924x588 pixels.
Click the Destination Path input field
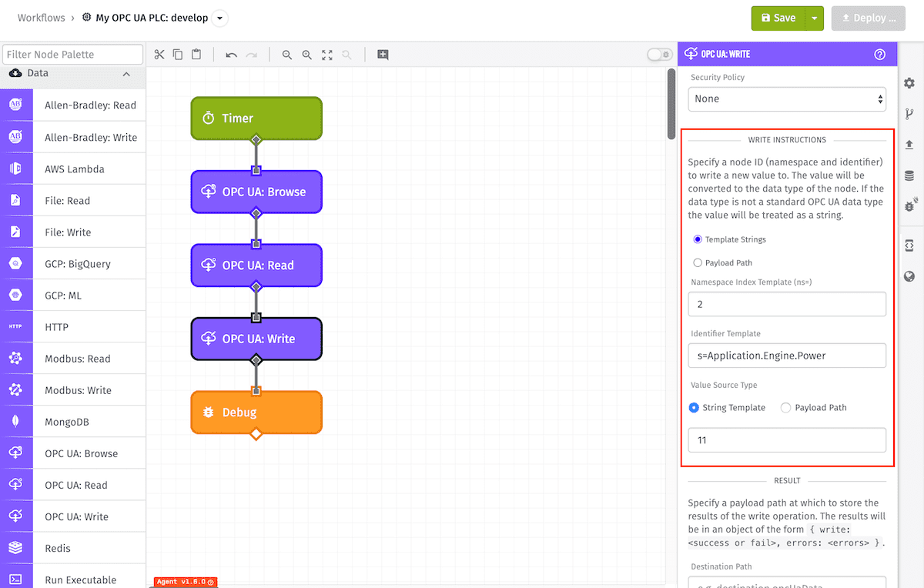pyautogui.click(x=787, y=582)
